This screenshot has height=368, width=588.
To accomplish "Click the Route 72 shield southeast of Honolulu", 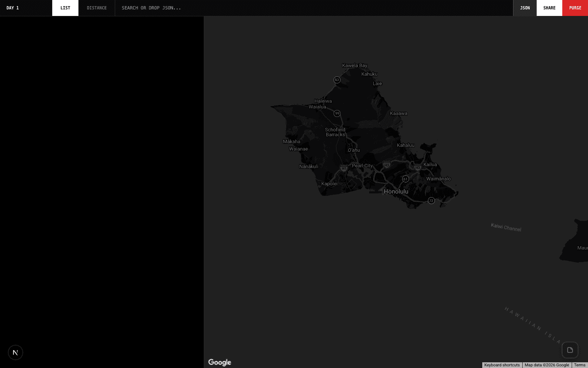I will (431, 200).
